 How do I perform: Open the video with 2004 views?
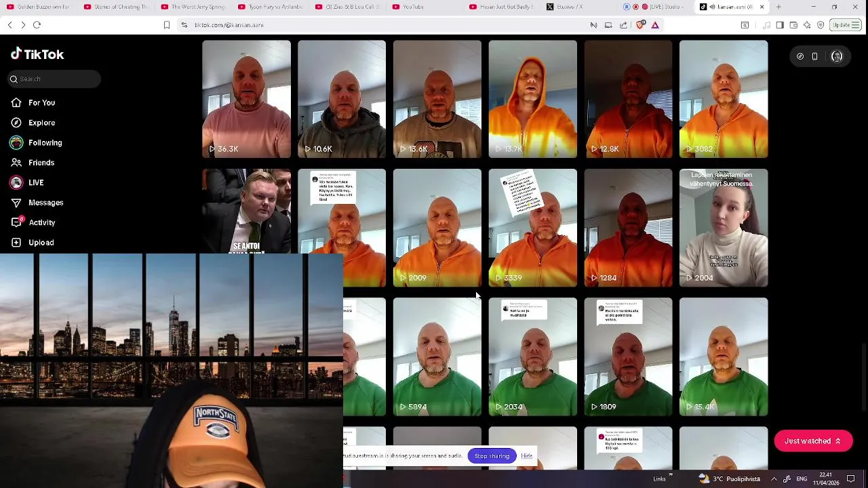coord(724,228)
